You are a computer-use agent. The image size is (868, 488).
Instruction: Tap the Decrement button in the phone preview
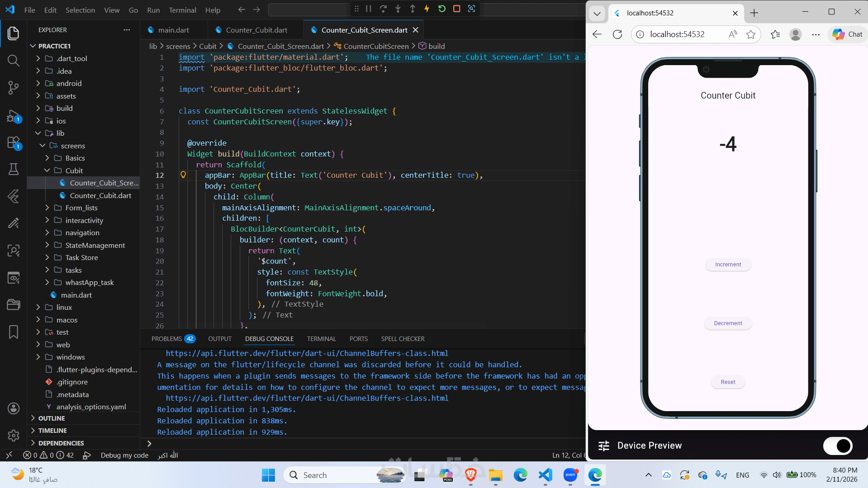click(728, 323)
